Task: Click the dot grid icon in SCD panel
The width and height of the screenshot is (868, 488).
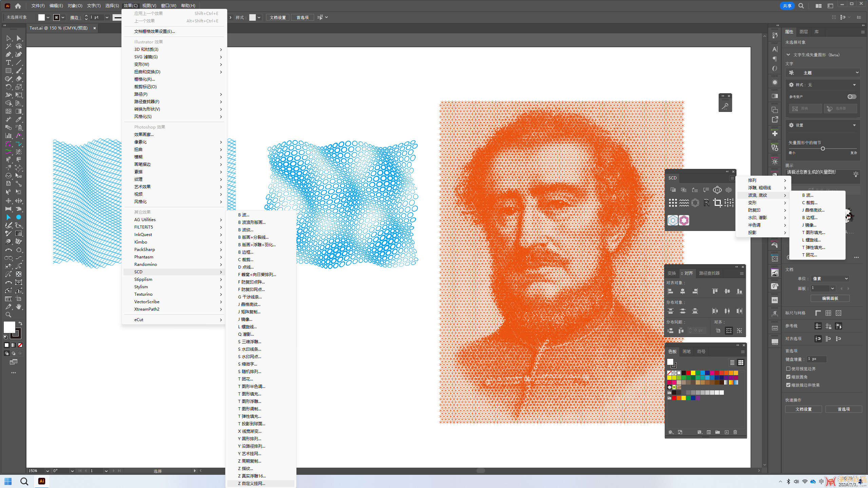Action: click(673, 203)
